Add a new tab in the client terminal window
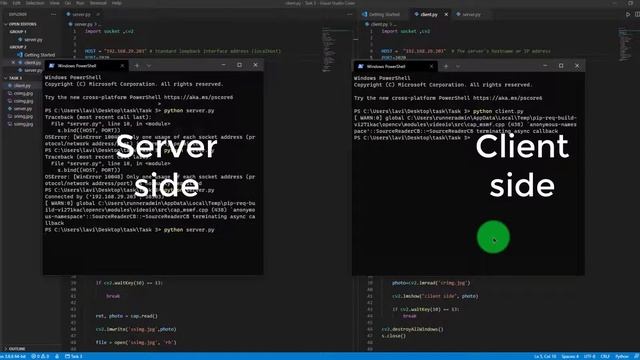 (446, 66)
